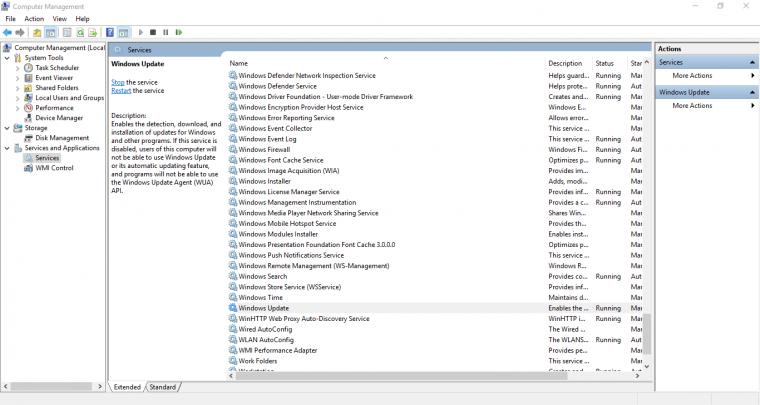Click gear icon beside WLAN AutoConfig service
The width and height of the screenshot is (760, 405).
click(233, 340)
